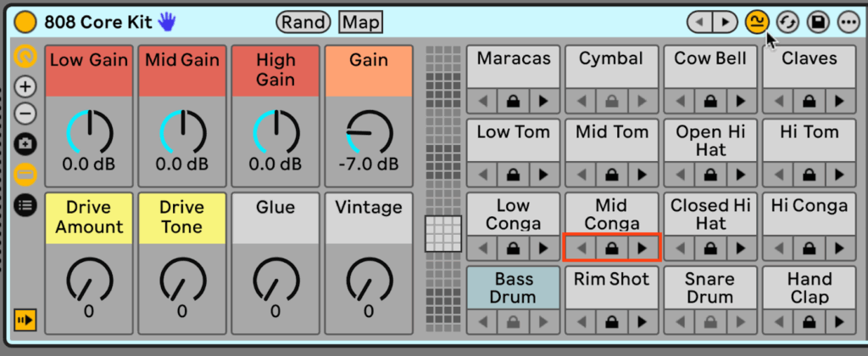The width and height of the screenshot is (868, 356).
Task: Click the Mid Gain knob
Action: pyautogui.click(x=183, y=133)
